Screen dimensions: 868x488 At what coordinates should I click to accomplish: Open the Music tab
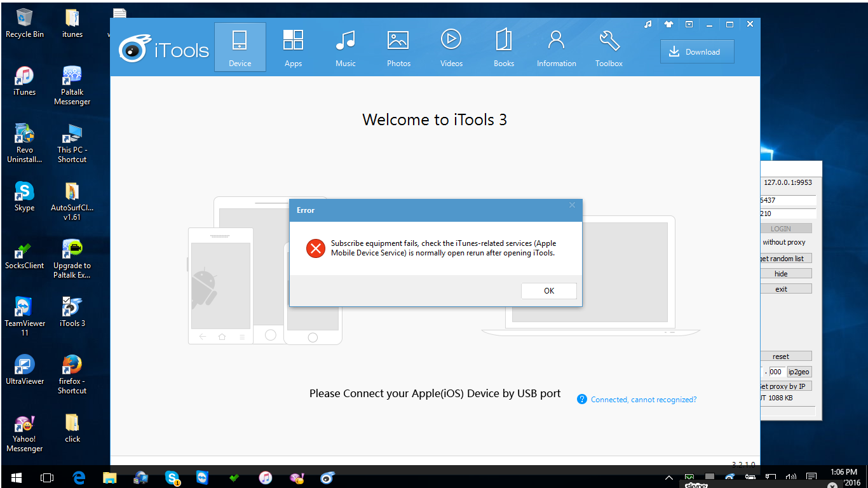click(x=346, y=47)
